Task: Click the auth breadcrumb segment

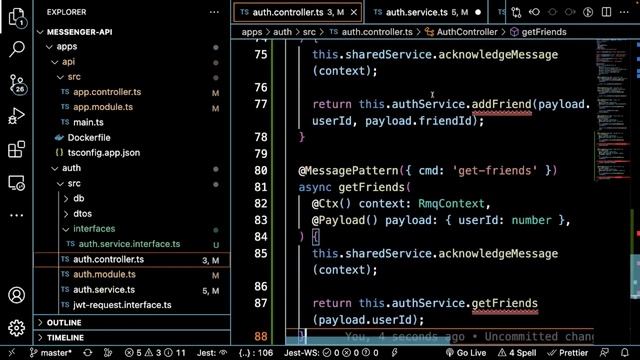Action: (282, 32)
